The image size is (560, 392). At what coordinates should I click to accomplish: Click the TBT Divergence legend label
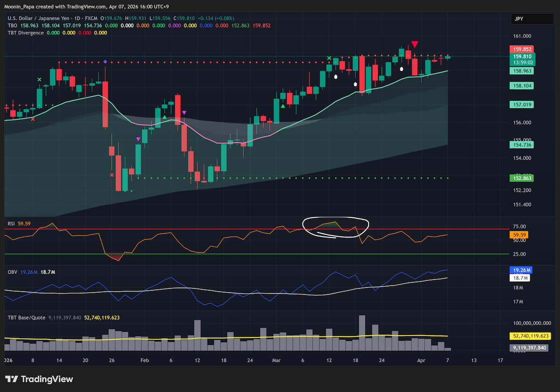point(26,33)
